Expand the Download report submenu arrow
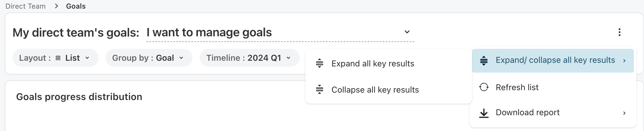Viewport: 644px width, 131px height. (624, 113)
